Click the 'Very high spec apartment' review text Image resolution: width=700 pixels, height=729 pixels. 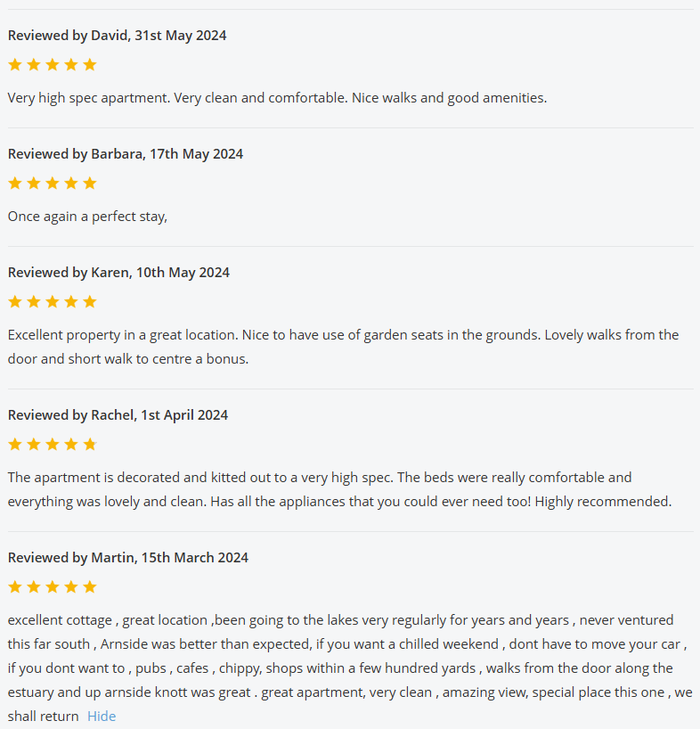277,98
